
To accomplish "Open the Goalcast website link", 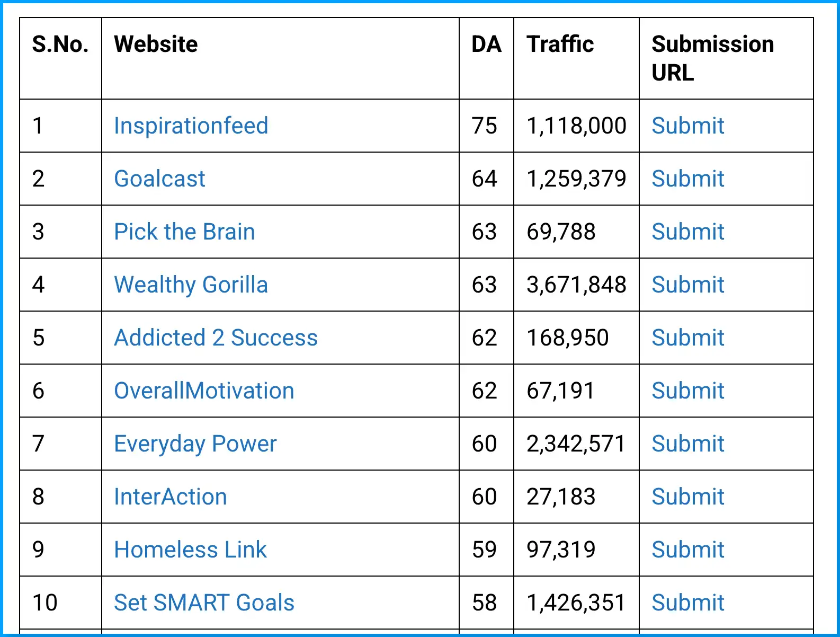I will [159, 179].
